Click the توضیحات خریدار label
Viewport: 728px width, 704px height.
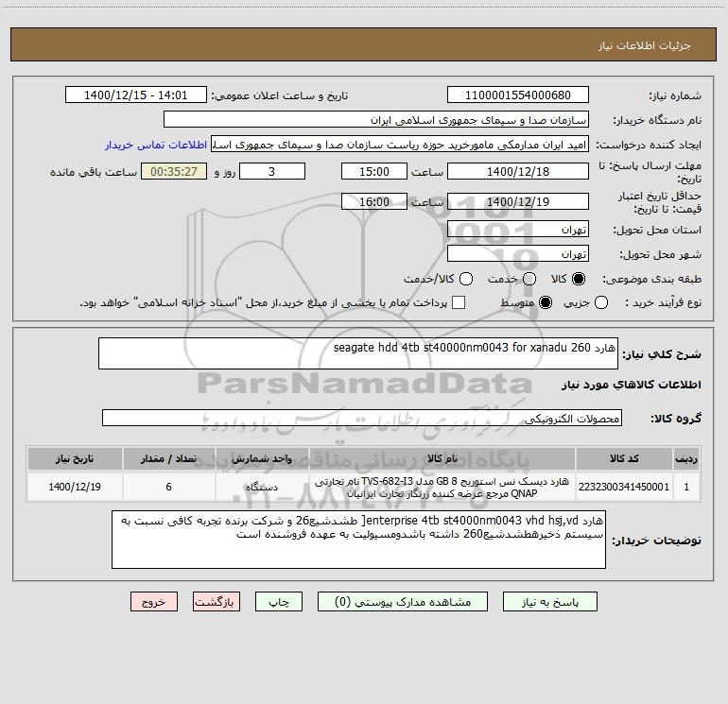(x=656, y=541)
